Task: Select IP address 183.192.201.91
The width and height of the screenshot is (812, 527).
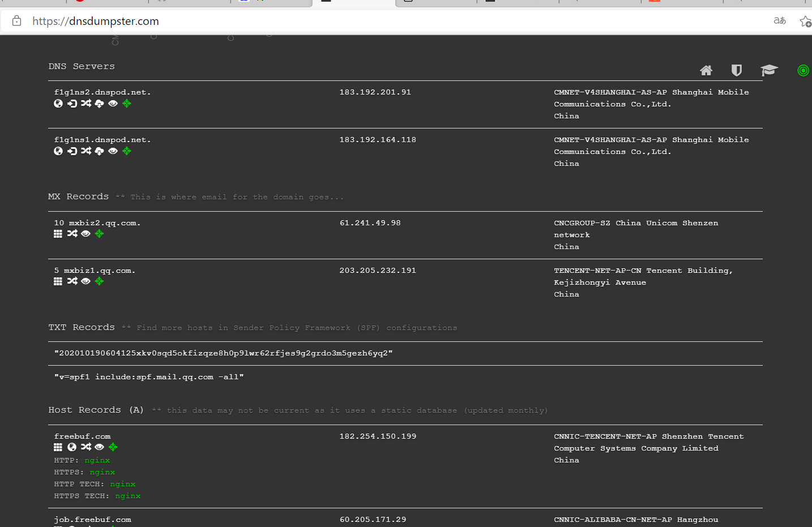Action: 375,92
